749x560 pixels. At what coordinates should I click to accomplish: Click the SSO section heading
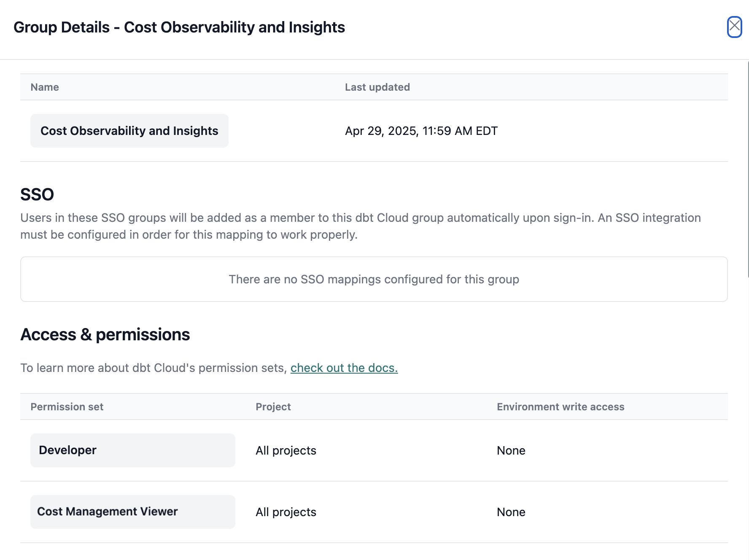point(37,194)
